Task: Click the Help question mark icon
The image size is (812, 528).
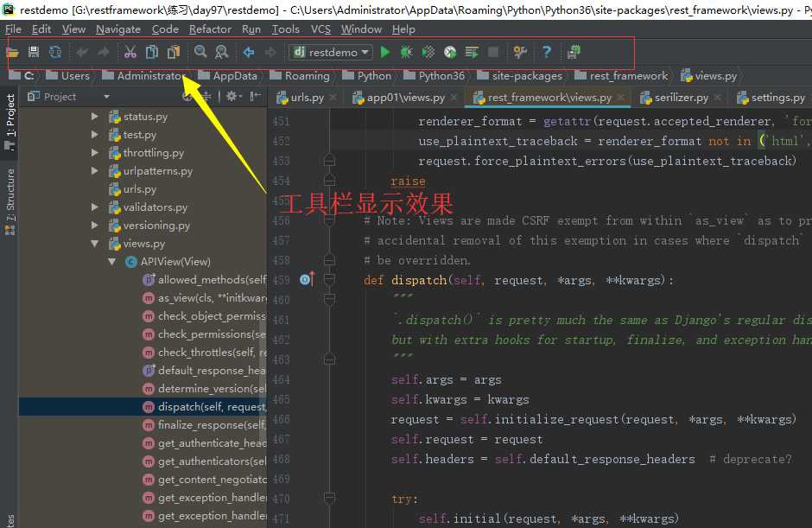Action: pos(546,52)
